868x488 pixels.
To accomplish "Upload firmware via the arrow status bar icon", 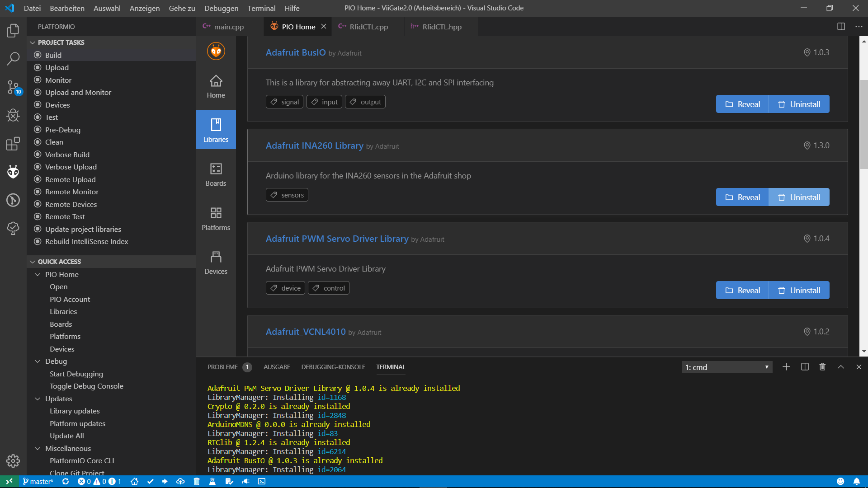I will pyautogui.click(x=165, y=481).
